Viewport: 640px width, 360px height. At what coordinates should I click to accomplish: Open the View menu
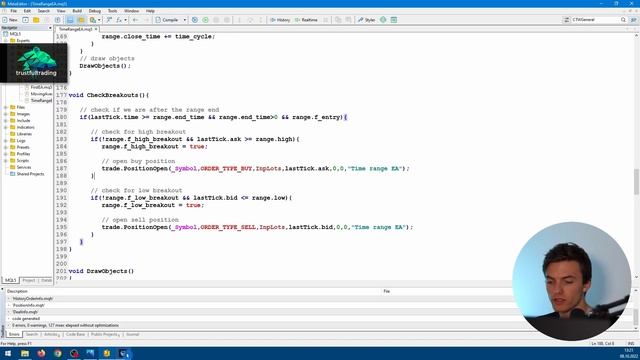tap(61, 11)
